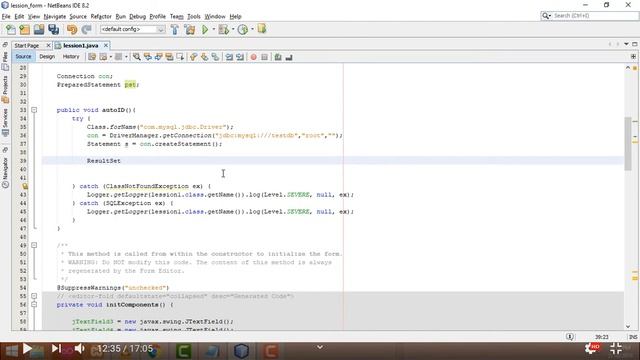Click the Next Bookmark editor icon
Image resolution: width=640 pixels, height=360 pixels.
[x=204, y=57]
